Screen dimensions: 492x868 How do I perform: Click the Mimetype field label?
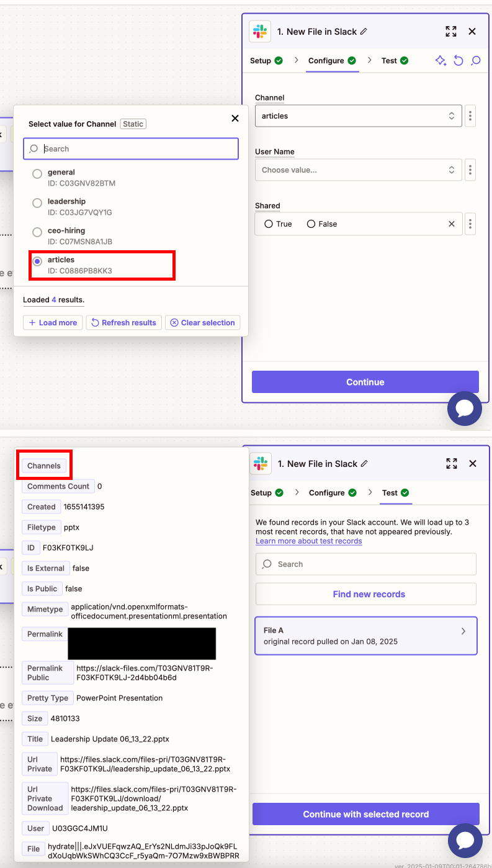click(45, 609)
